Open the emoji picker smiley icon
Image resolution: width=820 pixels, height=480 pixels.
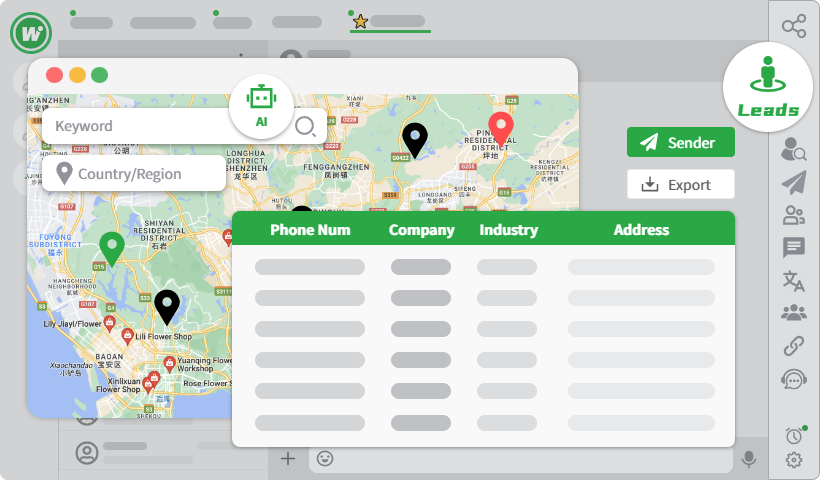[324, 459]
